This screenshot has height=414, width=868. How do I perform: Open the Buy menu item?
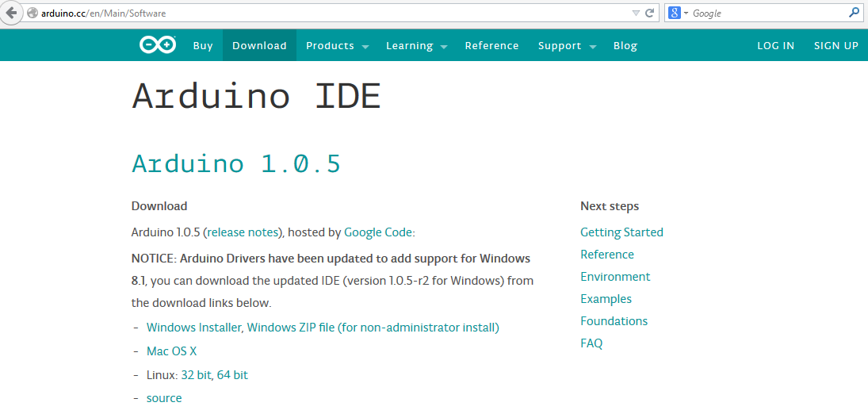203,46
